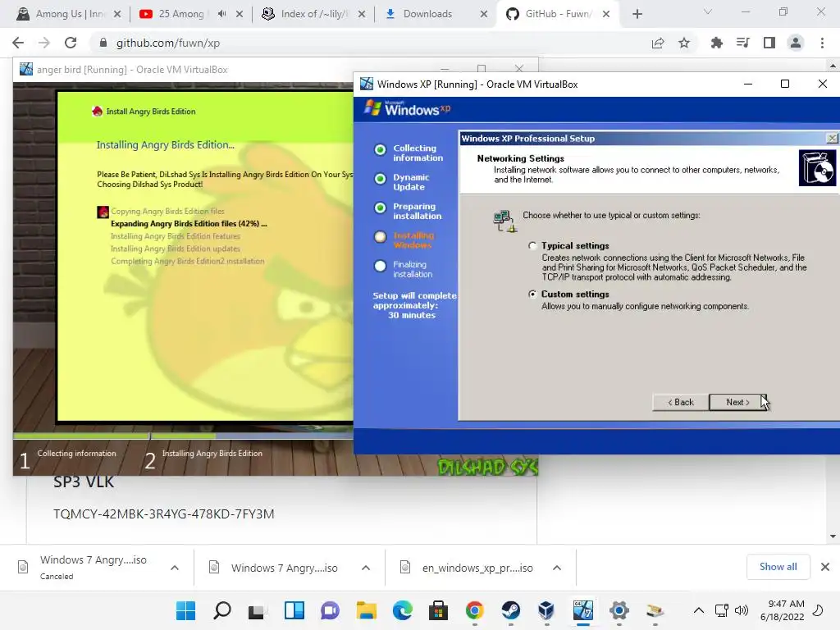This screenshot has width=840, height=630.
Task: Close the Among Us tab
Action: click(x=117, y=14)
